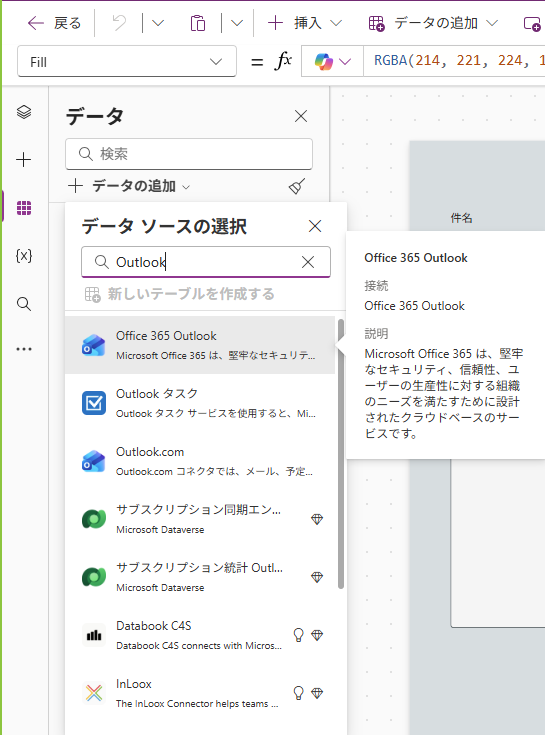Open the Insert plus sidebar icon

click(24, 160)
